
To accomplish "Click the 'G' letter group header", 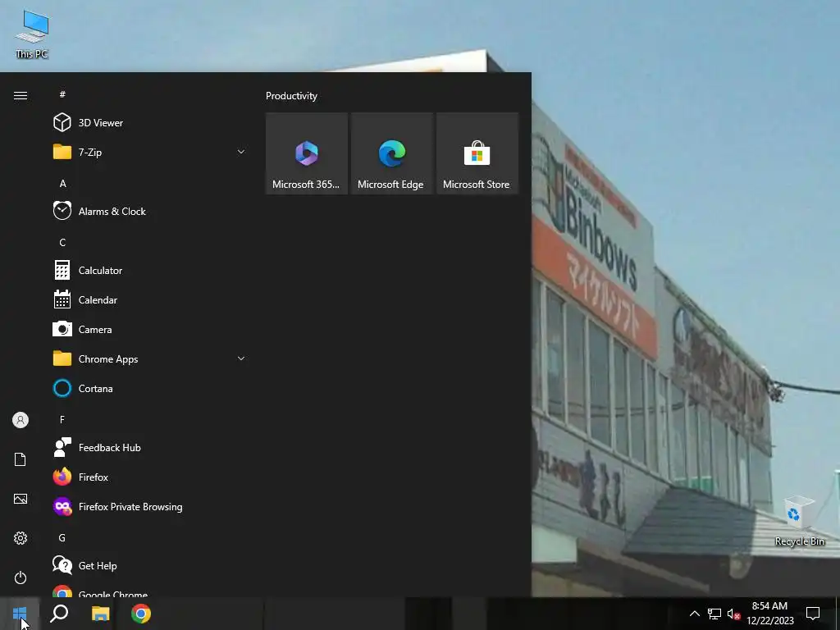I will [62, 537].
